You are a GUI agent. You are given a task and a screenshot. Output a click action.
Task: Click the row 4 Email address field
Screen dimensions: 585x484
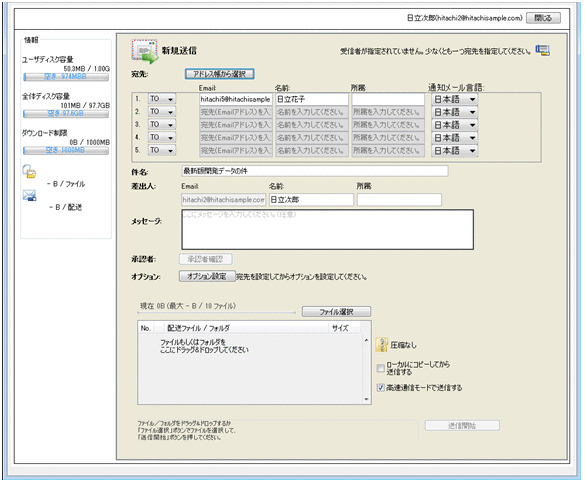click(x=236, y=138)
